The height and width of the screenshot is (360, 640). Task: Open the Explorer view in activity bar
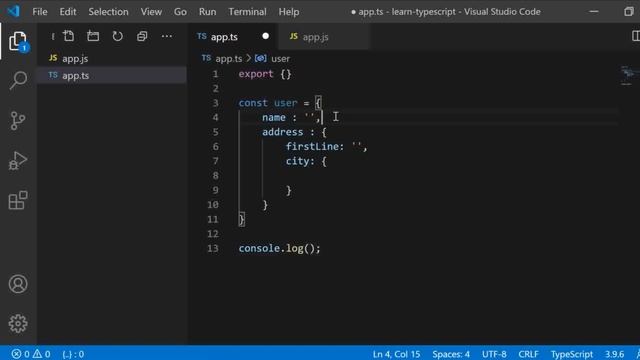18,41
